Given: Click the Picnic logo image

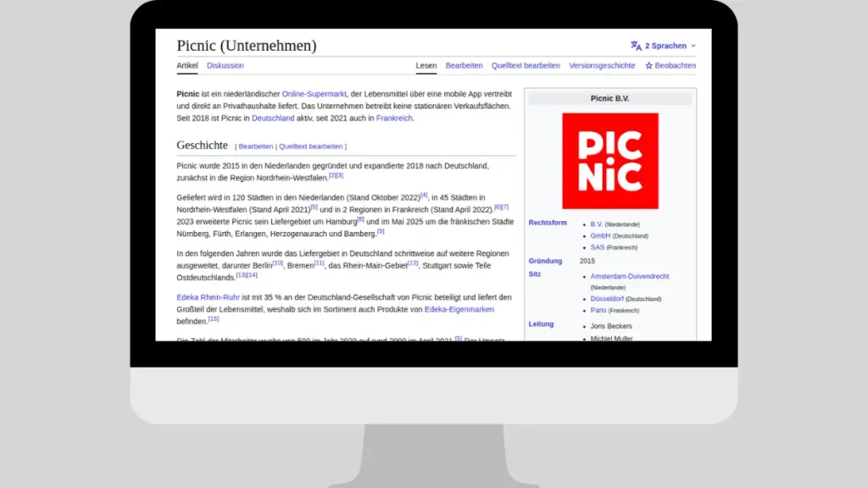Looking at the screenshot, I should point(610,161).
